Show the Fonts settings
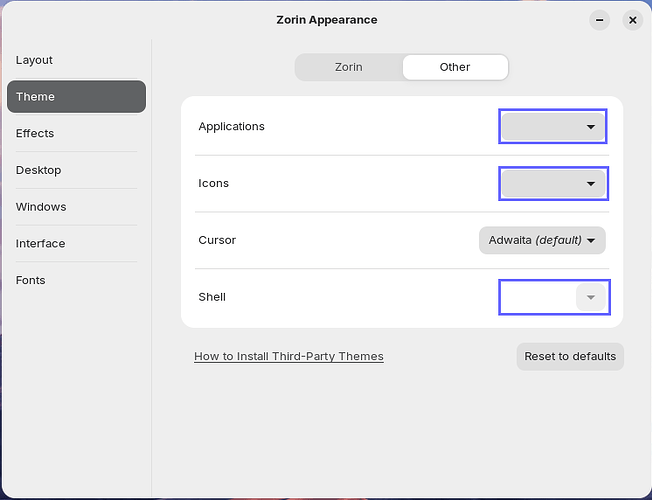This screenshot has width=652, height=500. coord(77,280)
